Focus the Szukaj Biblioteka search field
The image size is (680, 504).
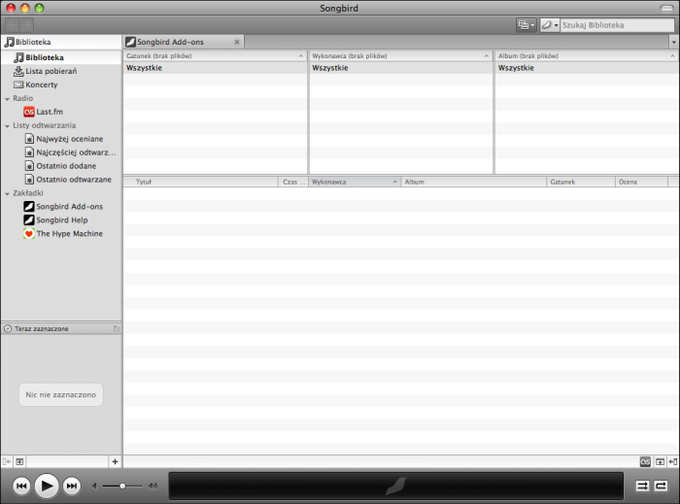[617, 25]
